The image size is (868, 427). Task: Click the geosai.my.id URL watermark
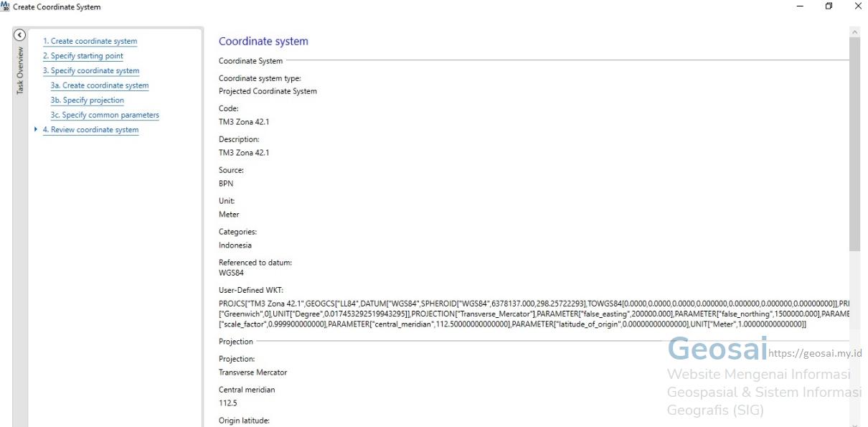[814, 353]
